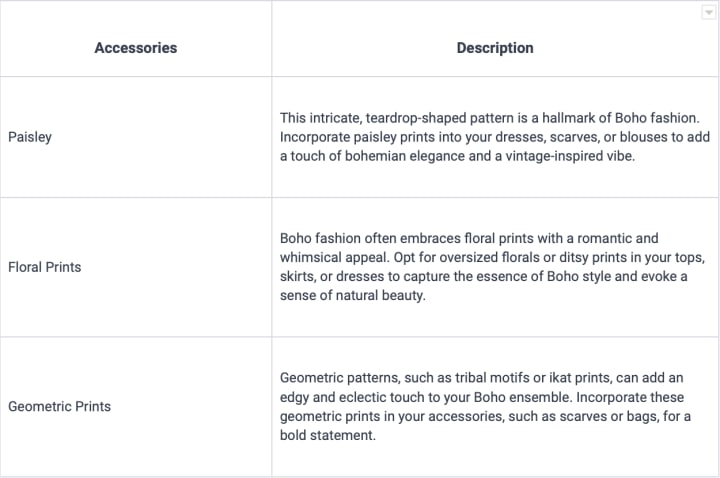Select the Floral Prints row label
Image resolution: width=720 pixels, height=478 pixels.
pos(45,267)
